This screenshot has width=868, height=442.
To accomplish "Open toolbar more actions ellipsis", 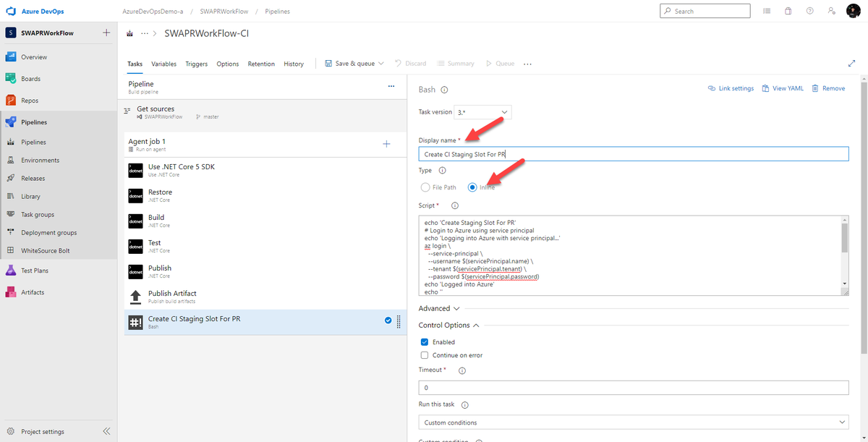I will pos(527,64).
